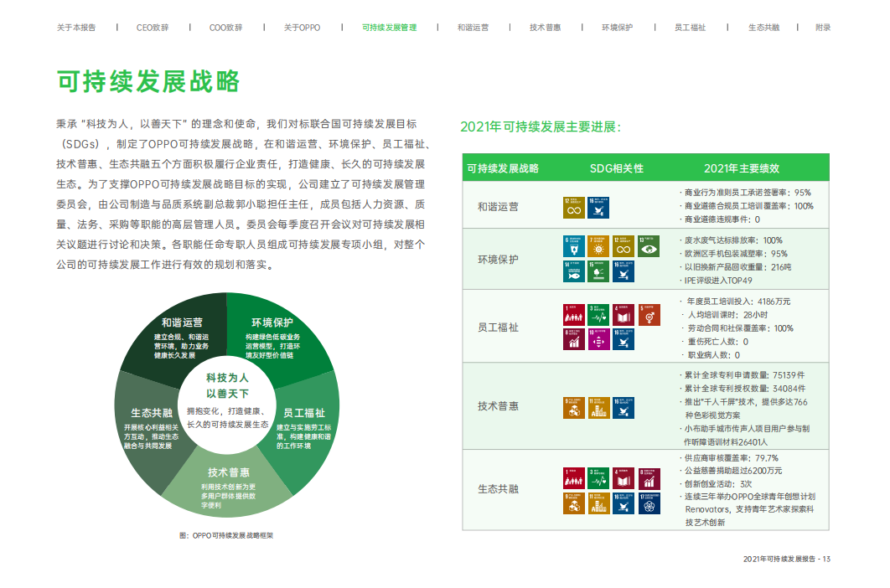Click the 图: OPPO可持续发展战略框架 caption
The height and width of the screenshot is (588, 890).
click(226, 536)
